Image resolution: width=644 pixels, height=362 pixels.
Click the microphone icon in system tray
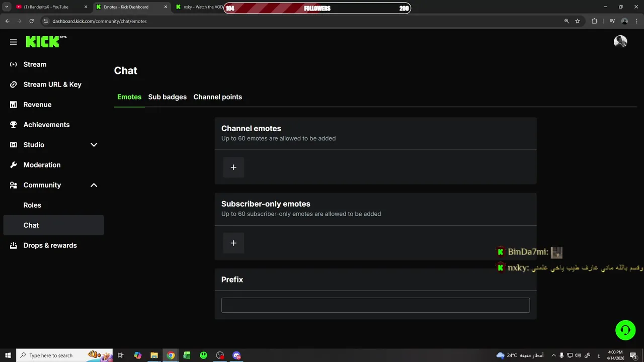click(561, 355)
